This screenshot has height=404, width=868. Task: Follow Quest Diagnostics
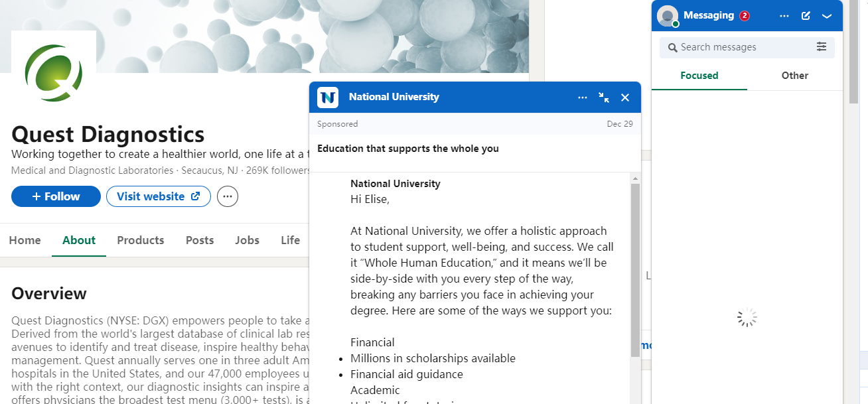coord(56,196)
